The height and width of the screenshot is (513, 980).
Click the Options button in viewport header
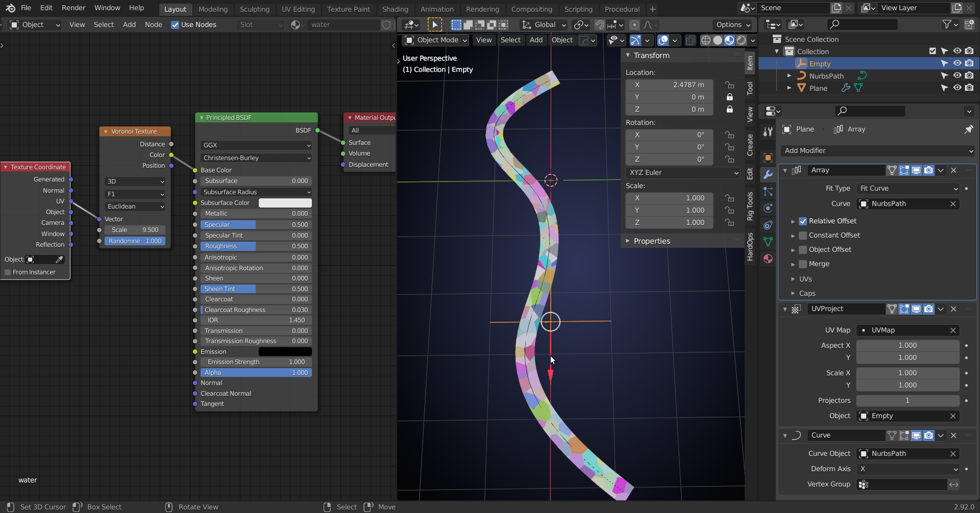(x=733, y=24)
